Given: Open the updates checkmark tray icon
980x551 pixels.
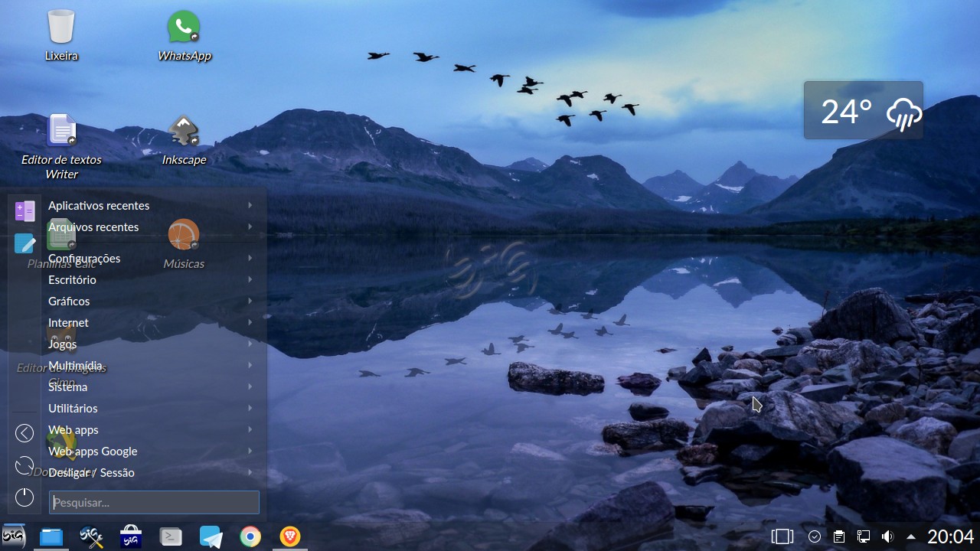Looking at the screenshot, I should tap(815, 536).
